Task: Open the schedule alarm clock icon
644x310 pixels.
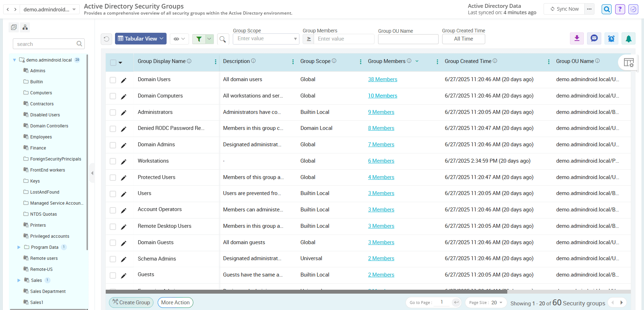Action: pos(611,38)
